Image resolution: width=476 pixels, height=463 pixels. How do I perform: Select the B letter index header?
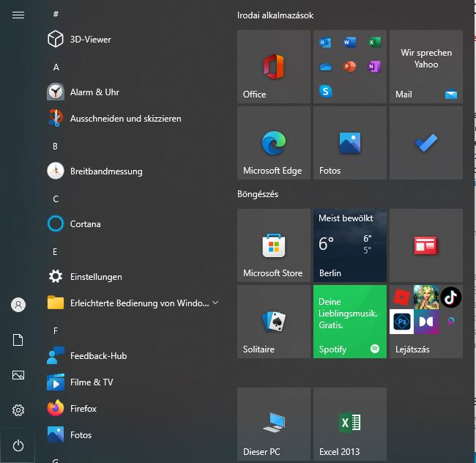[x=55, y=147]
